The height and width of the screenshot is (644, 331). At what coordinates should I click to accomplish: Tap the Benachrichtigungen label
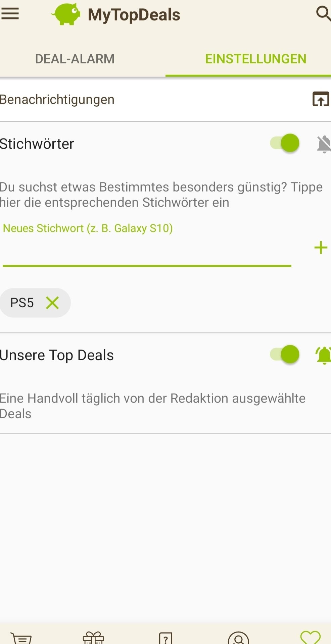57,100
